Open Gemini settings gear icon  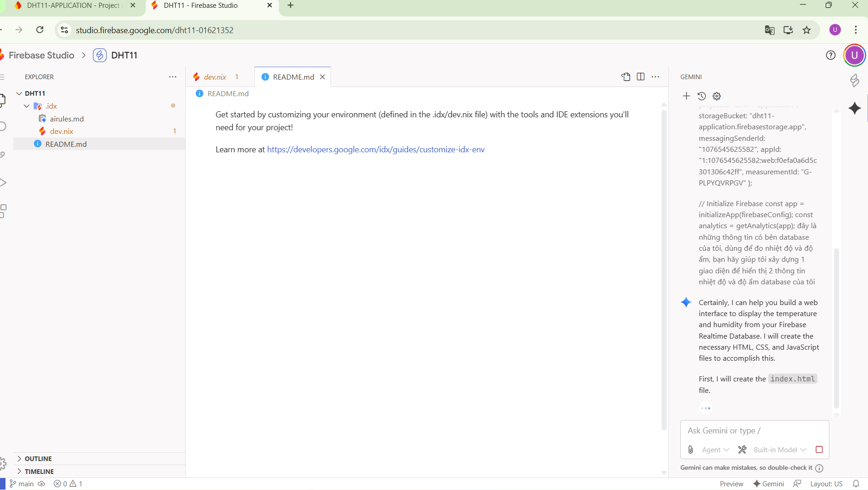(717, 96)
